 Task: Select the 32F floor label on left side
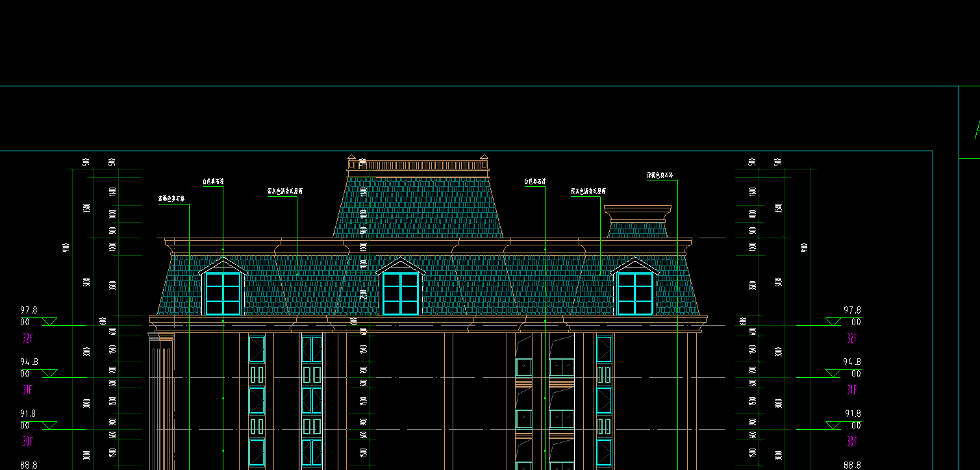pos(27,338)
